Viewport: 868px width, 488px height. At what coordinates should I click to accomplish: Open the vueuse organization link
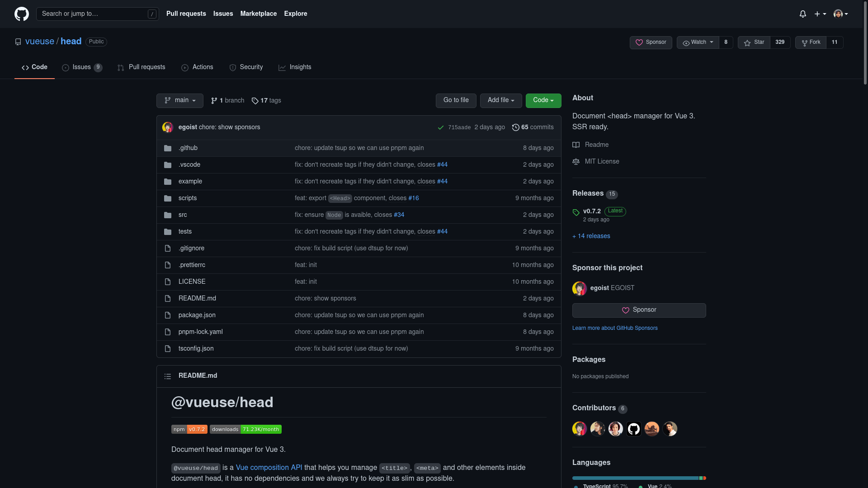[x=40, y=42]
